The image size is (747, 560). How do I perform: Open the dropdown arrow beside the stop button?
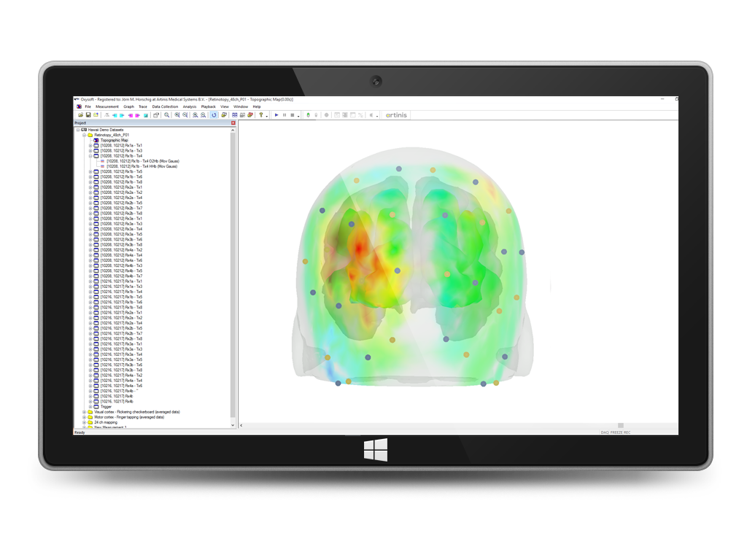(x=298, y=116)
